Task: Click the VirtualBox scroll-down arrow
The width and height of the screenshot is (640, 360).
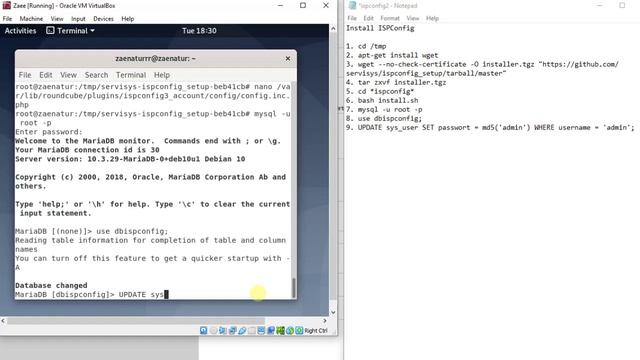Action: 333,312
